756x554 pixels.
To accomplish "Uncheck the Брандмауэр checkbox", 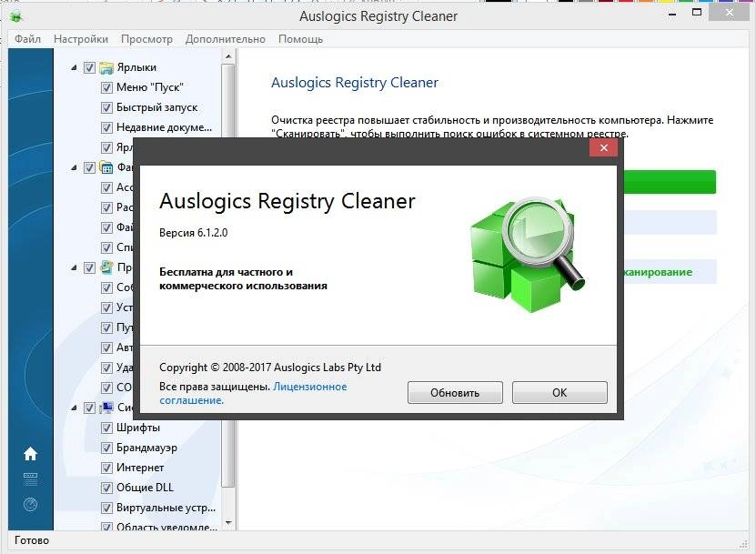I will (106, 448).
